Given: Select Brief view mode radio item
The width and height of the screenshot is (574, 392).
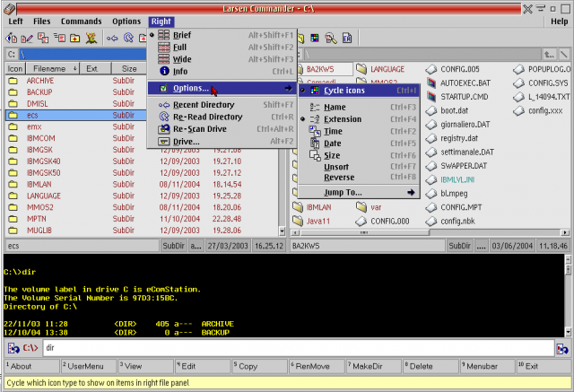Looking at the screenshot, I should pyautogui.click(x=222, y=35).
